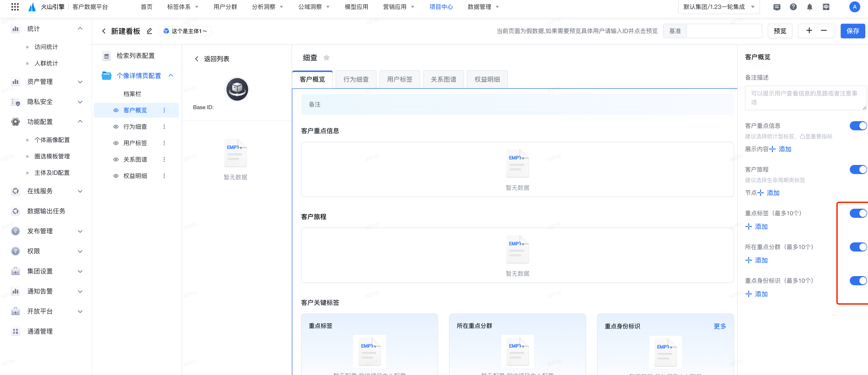Toggle visibility eye of 客户概览
868x375 pixels.
116,110
